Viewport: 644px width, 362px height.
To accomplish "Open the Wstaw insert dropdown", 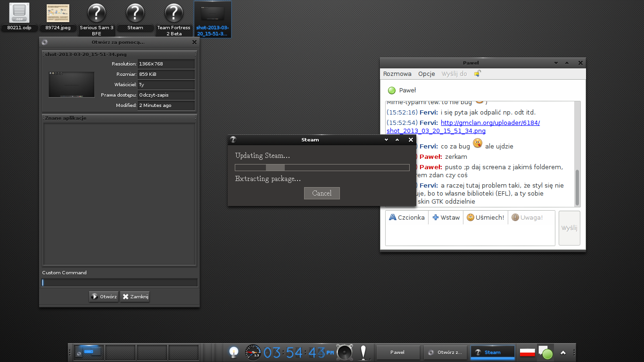I will pyautogui.click(x=446, y=217).
